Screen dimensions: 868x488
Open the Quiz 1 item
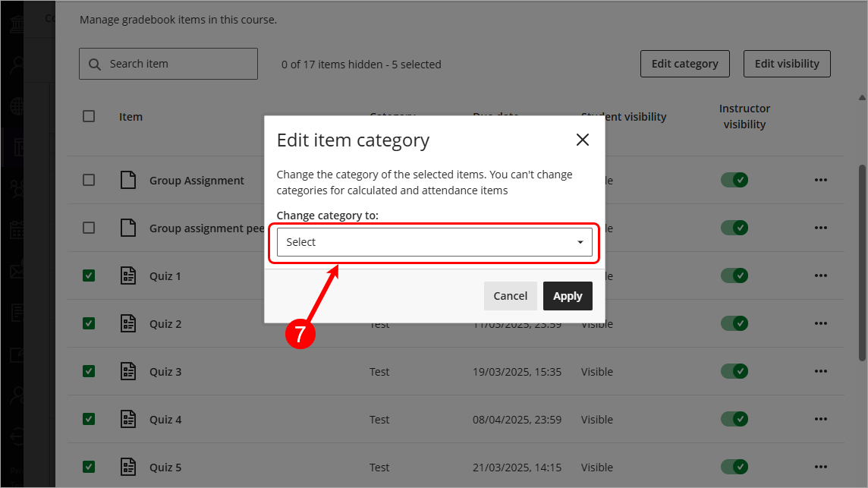(x=165, y=275)
